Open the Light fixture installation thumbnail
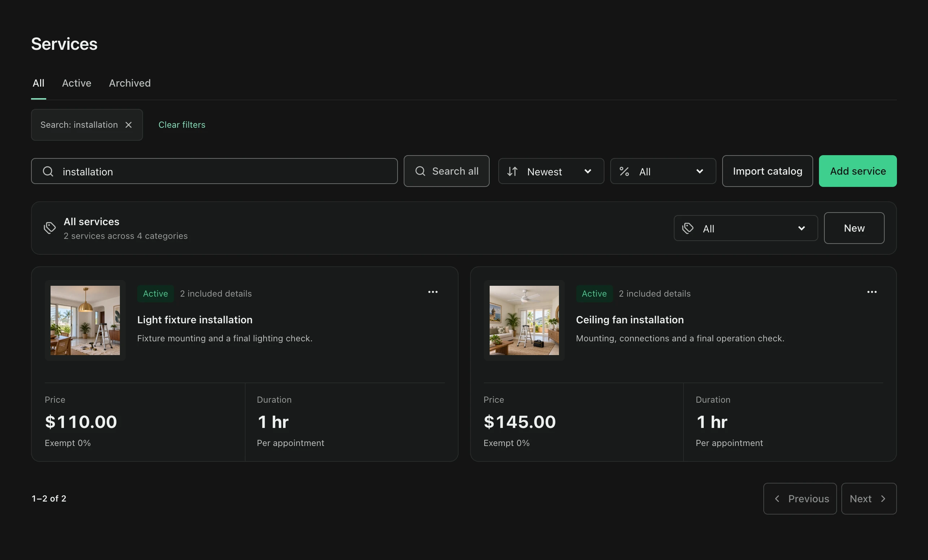 click(x=85, y=320)
